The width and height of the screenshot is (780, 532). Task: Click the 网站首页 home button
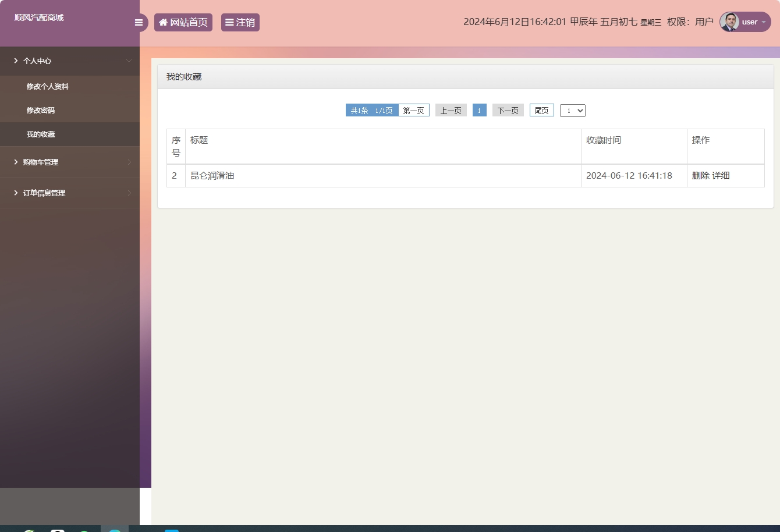point(183,22)
